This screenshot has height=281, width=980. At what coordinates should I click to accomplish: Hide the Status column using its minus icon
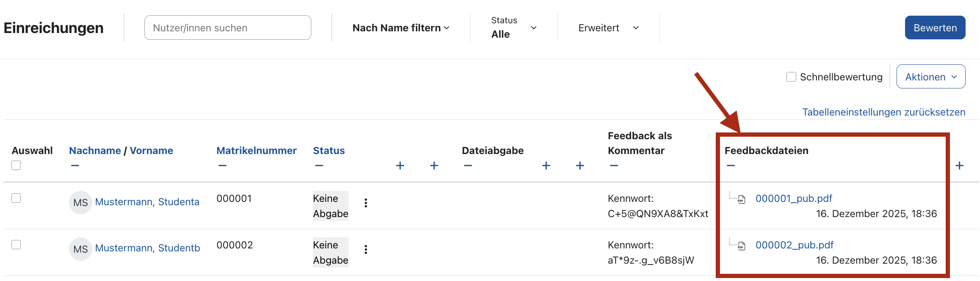coord(319,165)
